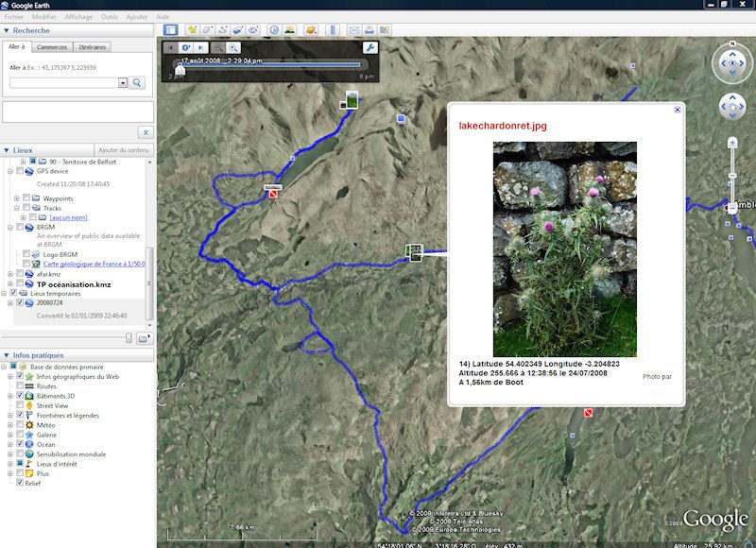This screenshot has height=548, width=756.
Task: Add a polygon from the toolbar
Action: click(x=207, y=30)
